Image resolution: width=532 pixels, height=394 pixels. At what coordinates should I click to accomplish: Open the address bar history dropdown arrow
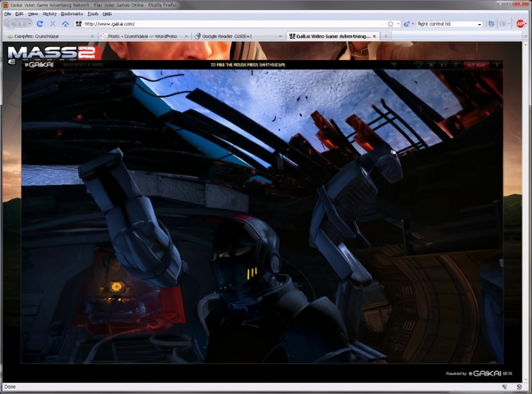coord(398,24)
